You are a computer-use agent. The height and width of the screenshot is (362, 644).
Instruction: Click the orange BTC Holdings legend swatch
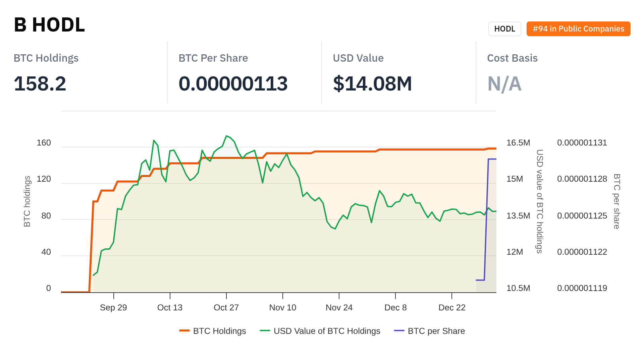(x=184, y=331)
